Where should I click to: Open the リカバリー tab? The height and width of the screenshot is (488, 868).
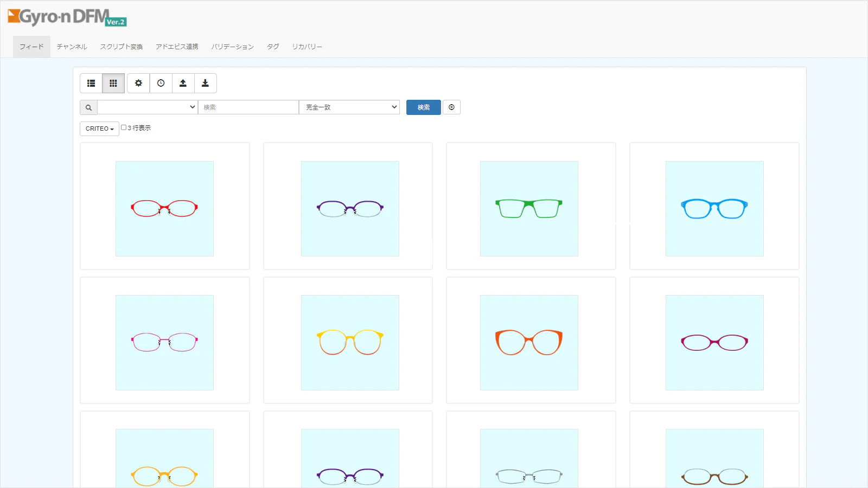(307, 47)
